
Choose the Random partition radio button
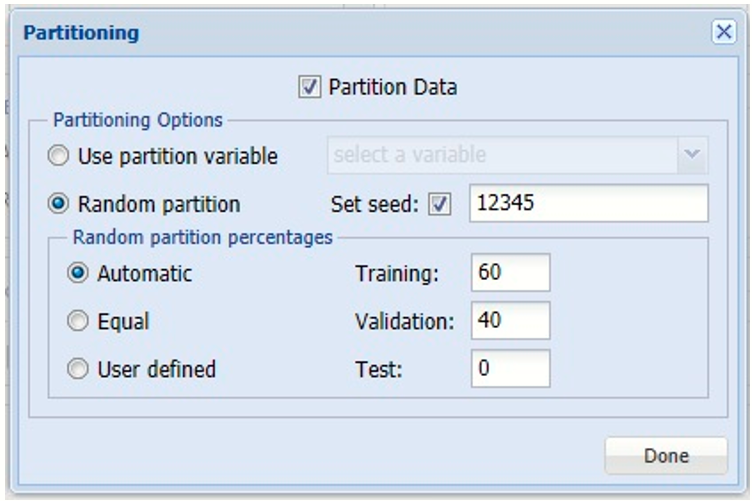pos(60,204)
